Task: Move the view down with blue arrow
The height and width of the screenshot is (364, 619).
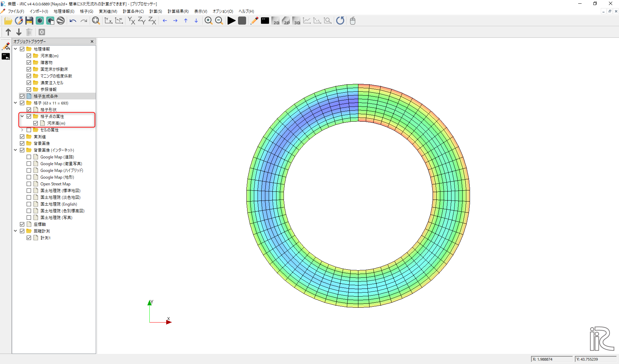Action: tap(196, 21)
